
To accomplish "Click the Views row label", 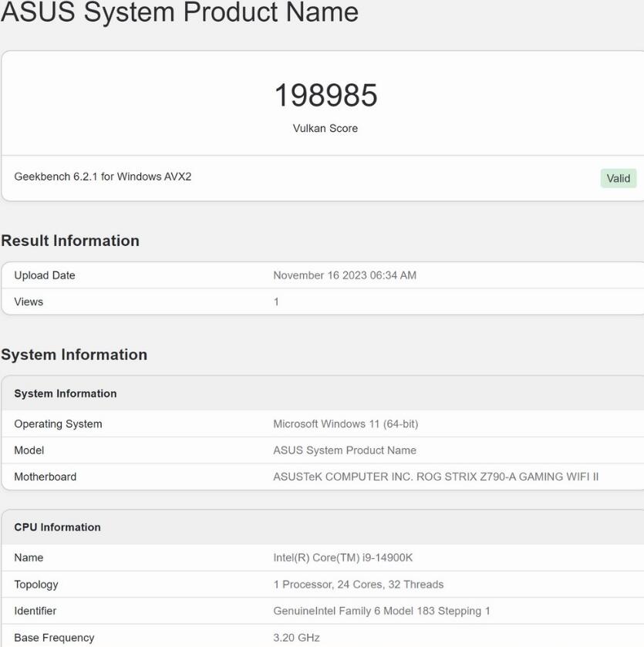I will point(28,302).
